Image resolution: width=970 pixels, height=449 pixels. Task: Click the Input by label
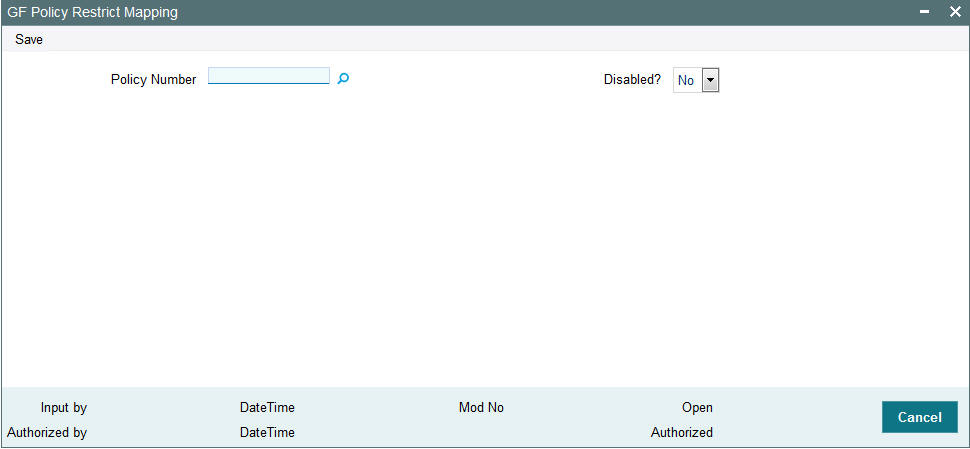coord(64,408)
